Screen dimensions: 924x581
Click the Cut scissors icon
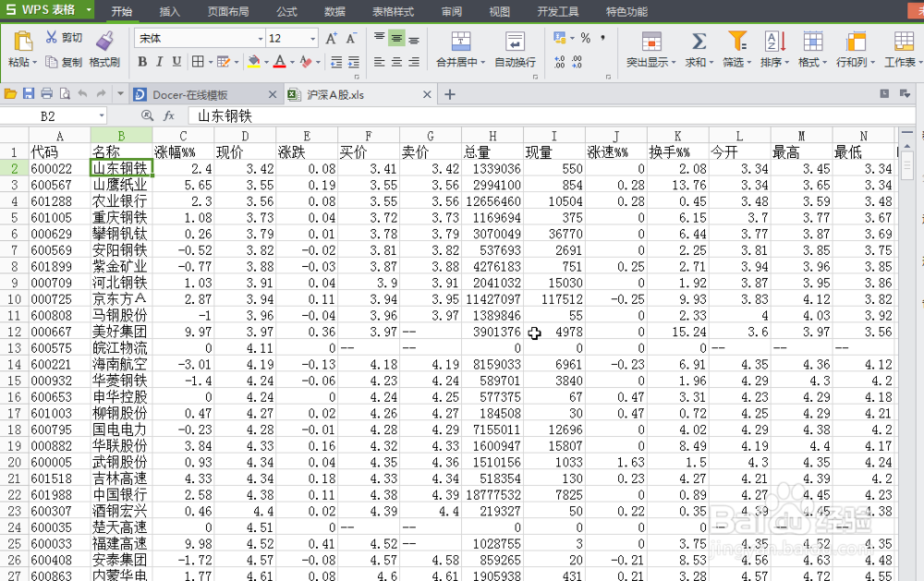(52, 38)
